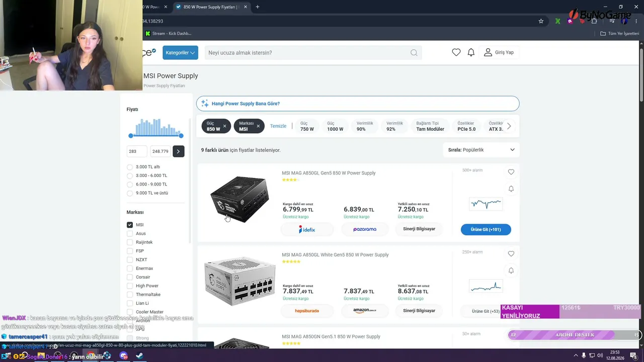This screenshot has height=362, width=644.
Task: Open the green X browser extension
Action: click(557, 21)
